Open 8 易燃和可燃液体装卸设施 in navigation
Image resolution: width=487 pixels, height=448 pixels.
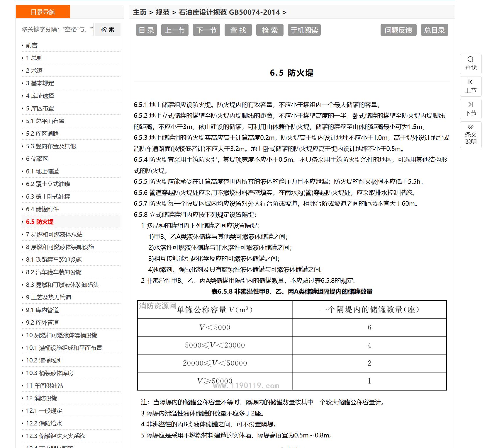[60, 247]
